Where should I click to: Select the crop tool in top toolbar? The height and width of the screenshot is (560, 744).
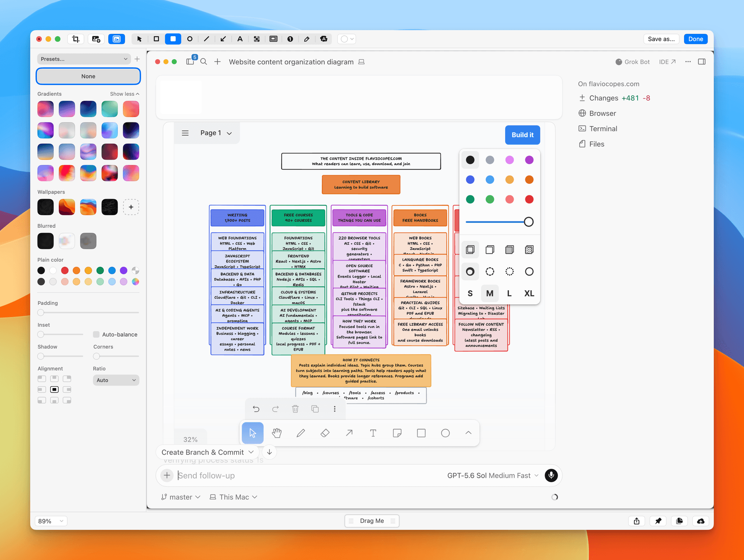coord(76,39)
